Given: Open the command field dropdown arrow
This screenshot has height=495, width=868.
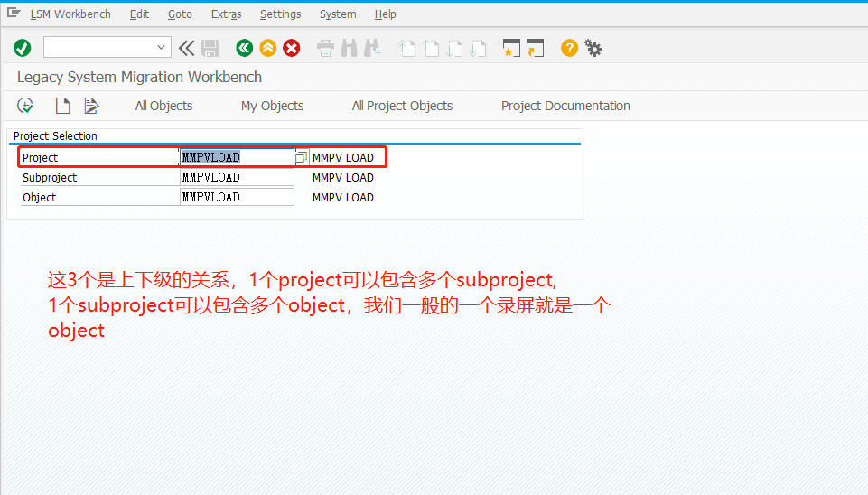Looking at the screenshot, I should pyautogui.click(x=161, y=48).
